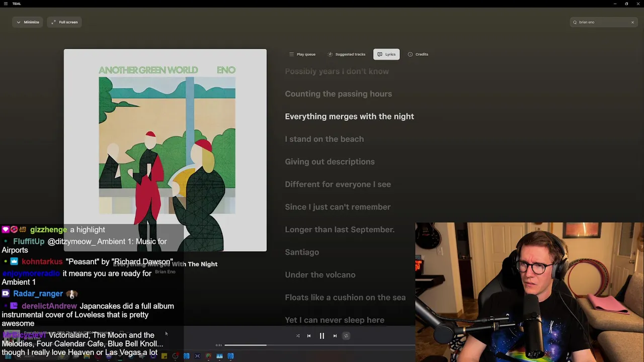This screenshot has height=362, width=644.
Task: Jump to lyric "Longer than last September."
Action: pos(340,230)
